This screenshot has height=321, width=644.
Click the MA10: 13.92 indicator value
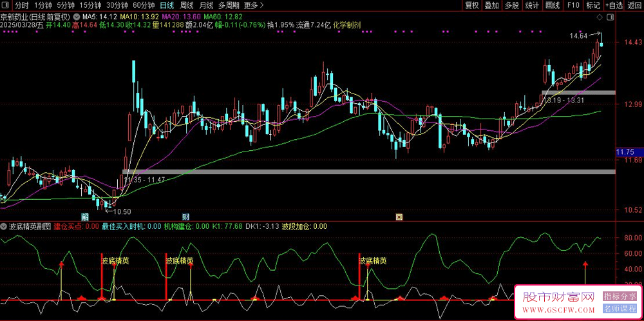click(x=140, y=17)
